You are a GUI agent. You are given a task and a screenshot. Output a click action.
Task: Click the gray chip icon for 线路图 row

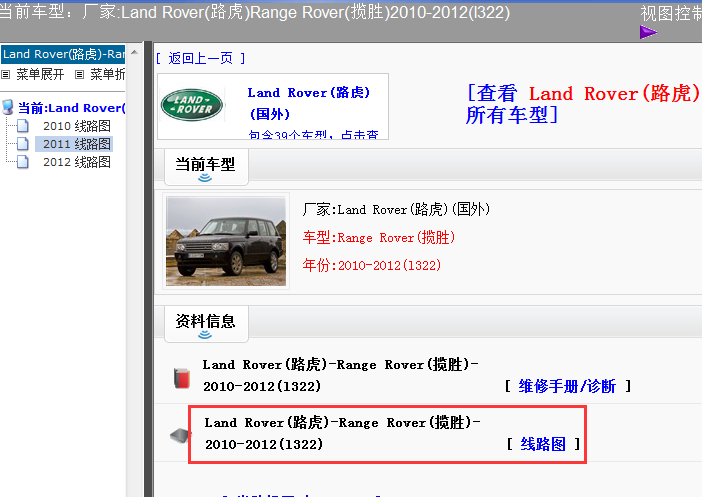pyautogui.click(x=180, y=435)
